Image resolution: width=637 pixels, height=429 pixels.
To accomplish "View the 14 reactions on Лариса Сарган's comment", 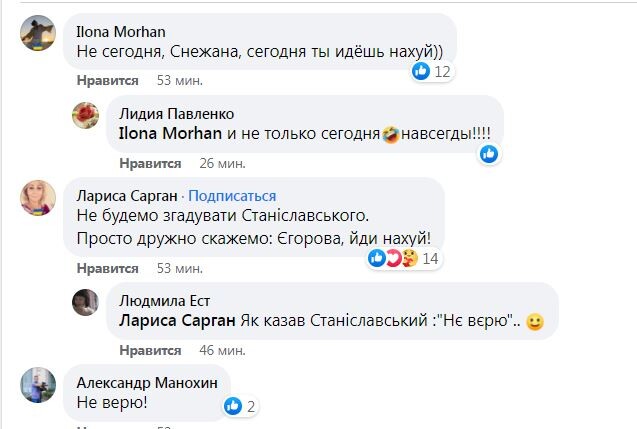I will pos(403,259).
